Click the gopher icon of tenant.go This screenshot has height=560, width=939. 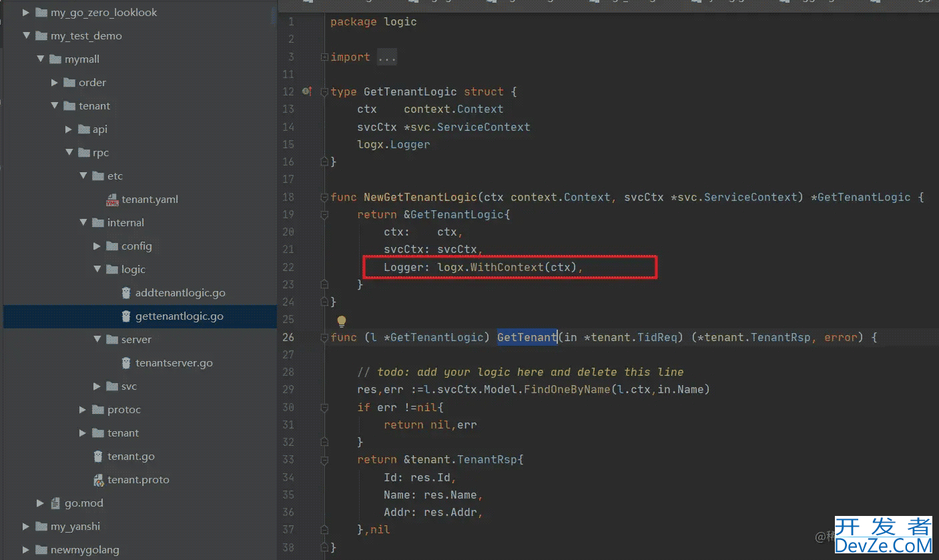[98, 457]
